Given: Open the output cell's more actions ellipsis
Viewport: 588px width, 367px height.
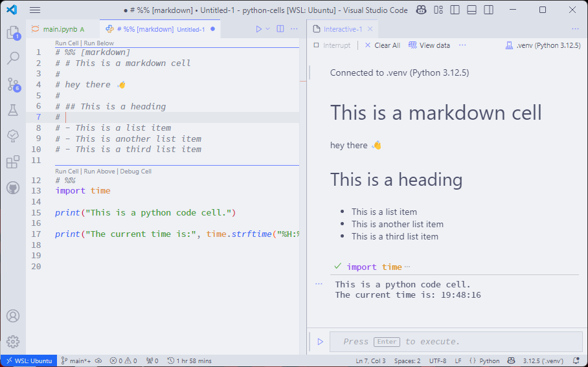Looking at the screenshot, I should (x=319, y=284).
